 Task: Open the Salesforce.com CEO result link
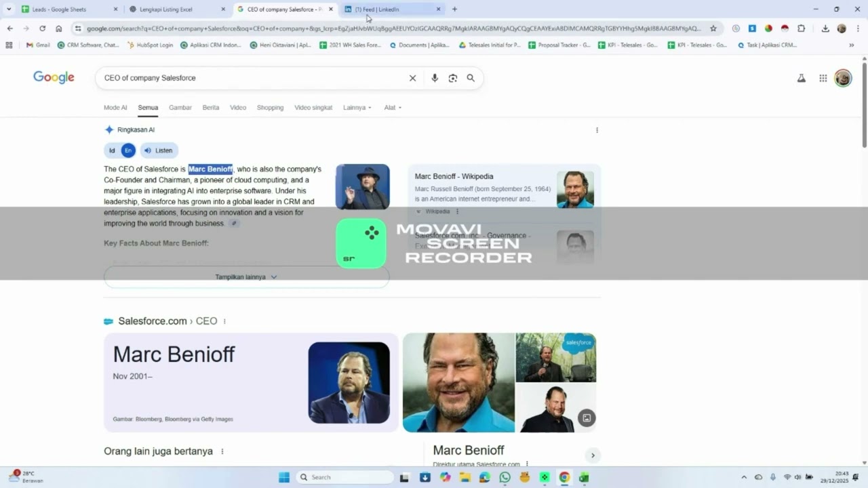(167, 321)
